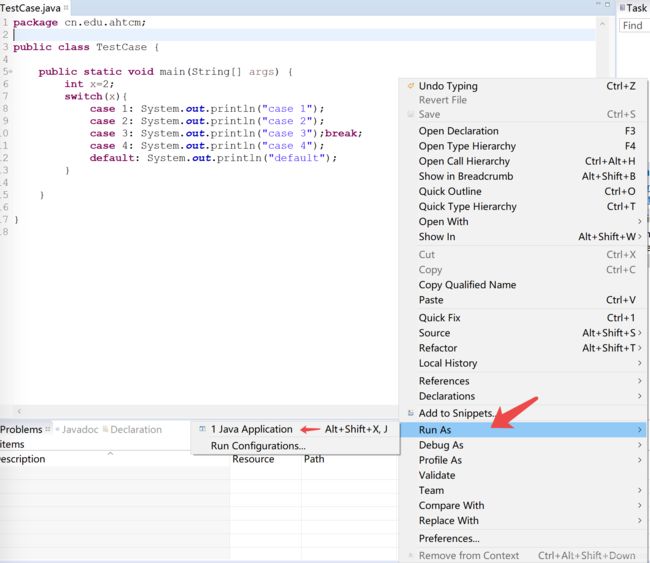Click the Java Application launch icon
This screenshot has width=650, height=563.
click(202, 429)
